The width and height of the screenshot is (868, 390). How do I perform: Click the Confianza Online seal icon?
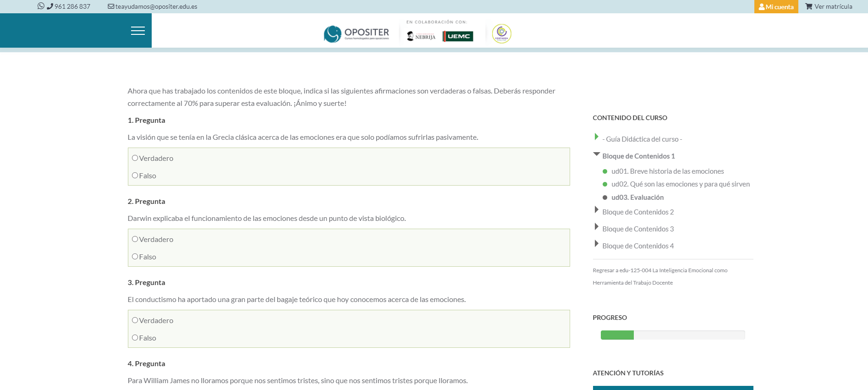(501, 34)
